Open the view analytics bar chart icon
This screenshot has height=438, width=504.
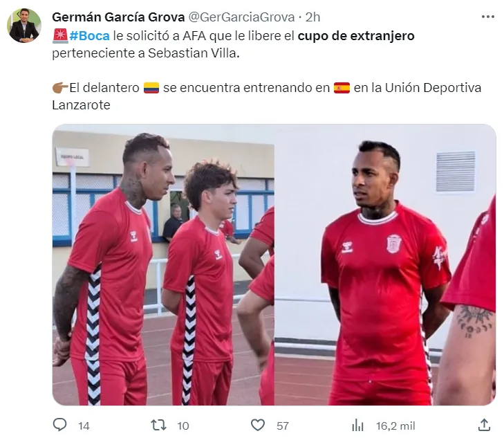[357, 425]
